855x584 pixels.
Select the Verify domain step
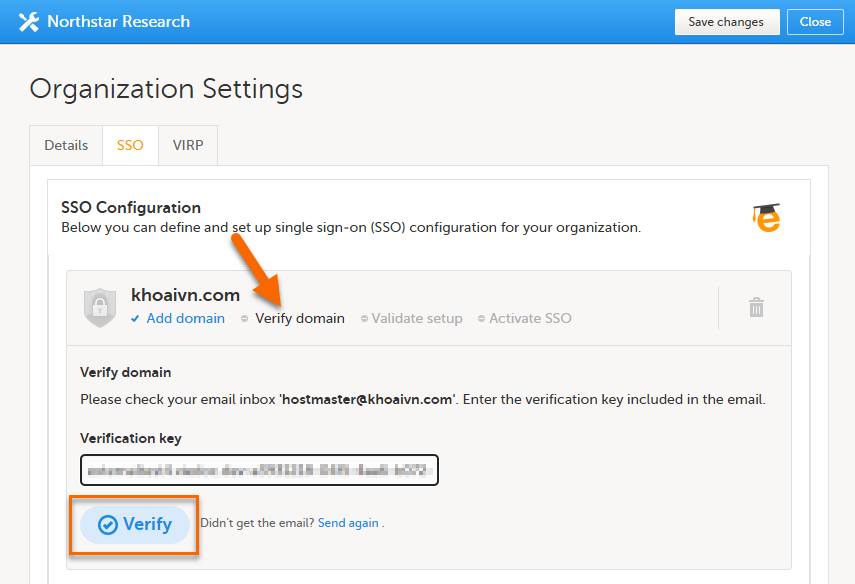tap(299, 319)
